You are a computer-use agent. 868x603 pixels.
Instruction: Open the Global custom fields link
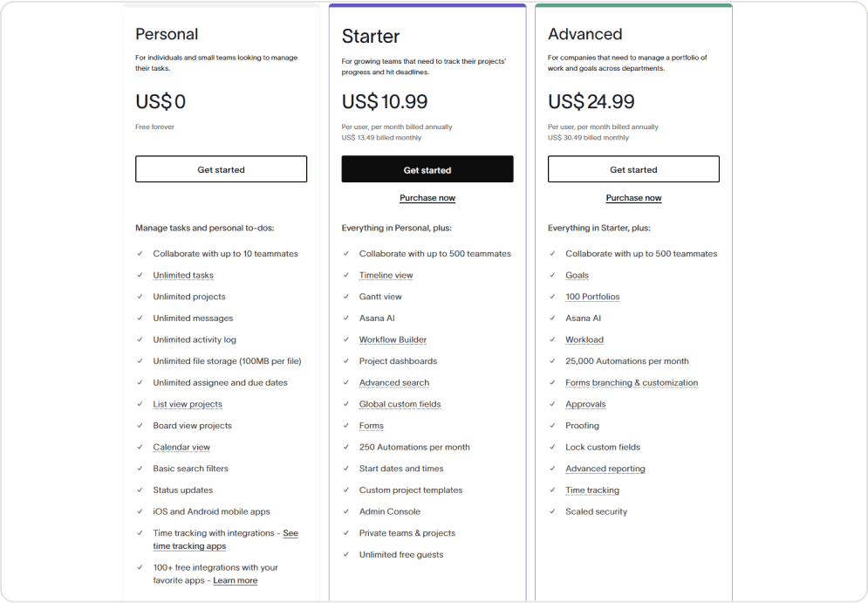pyautogui.click(x=400, y=404)
